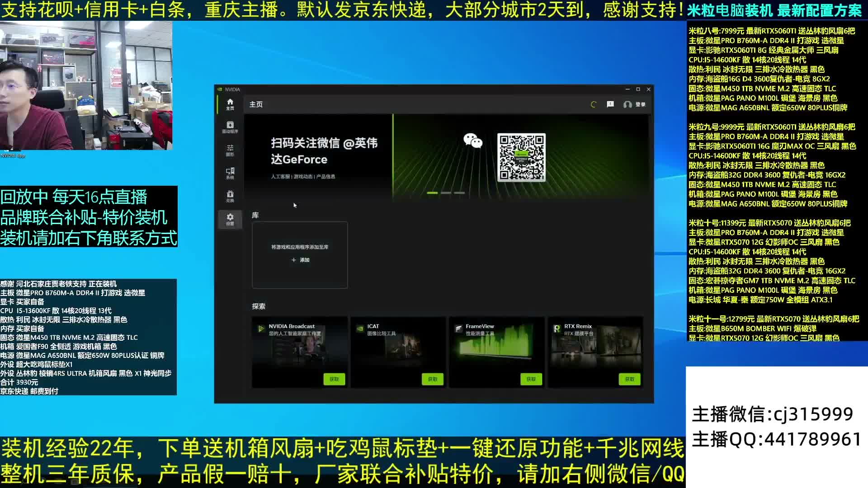Open the feedback notification icon
Screen dimensions: 868x488
[x=610, y=104]
